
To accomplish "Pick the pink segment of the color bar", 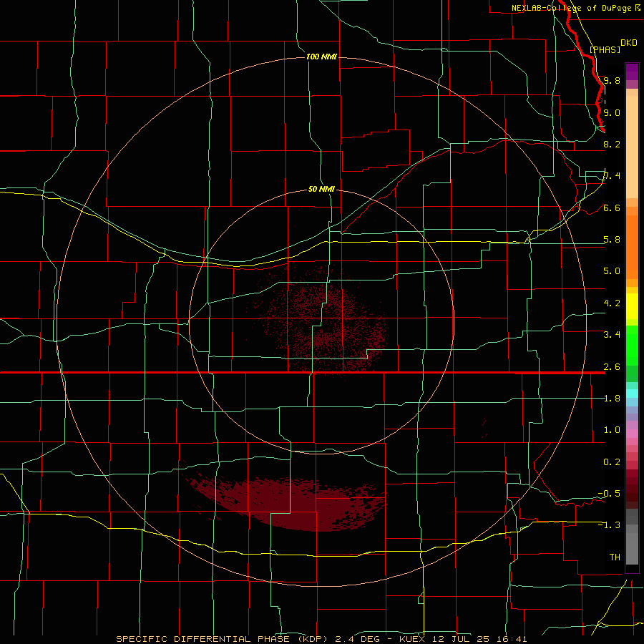I will pos(632,434).
